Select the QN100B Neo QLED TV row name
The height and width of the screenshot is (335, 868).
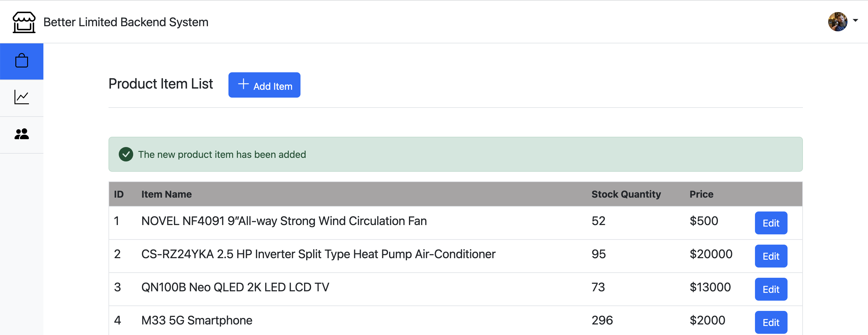click(x=235, y=287)
